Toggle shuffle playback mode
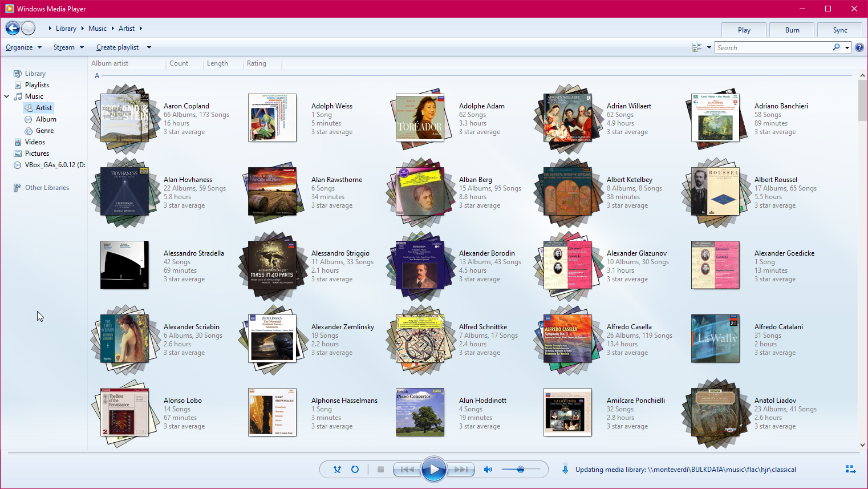The height and width of the screenshot is (489, 868). point(337,470)
